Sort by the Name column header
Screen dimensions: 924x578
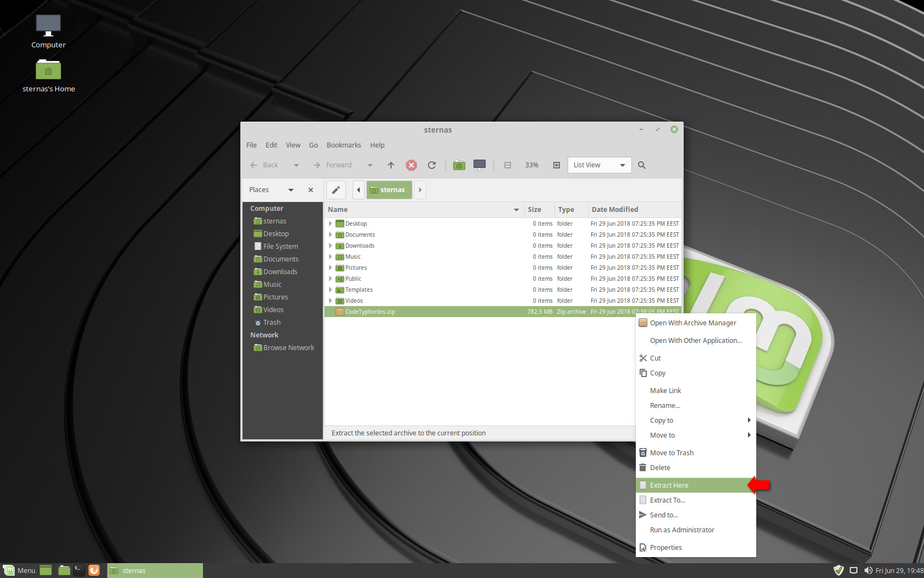point(424,210)
